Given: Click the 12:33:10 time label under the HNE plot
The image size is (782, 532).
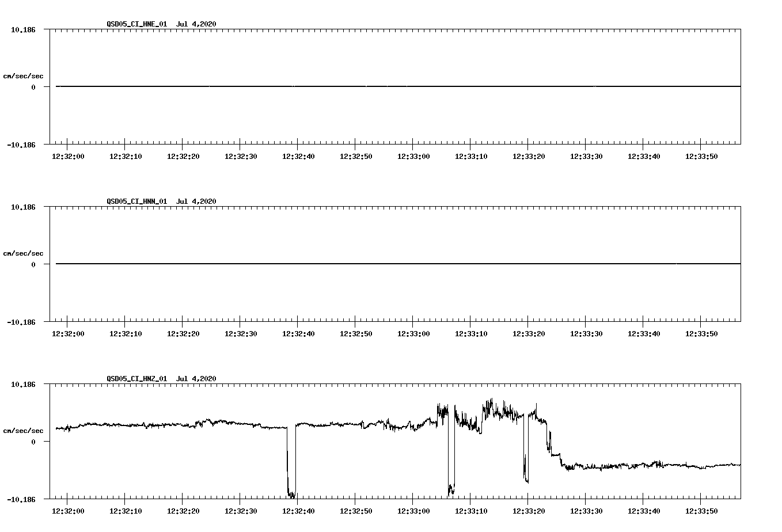Looking at the screenshot, I should [x=471, y=157].
